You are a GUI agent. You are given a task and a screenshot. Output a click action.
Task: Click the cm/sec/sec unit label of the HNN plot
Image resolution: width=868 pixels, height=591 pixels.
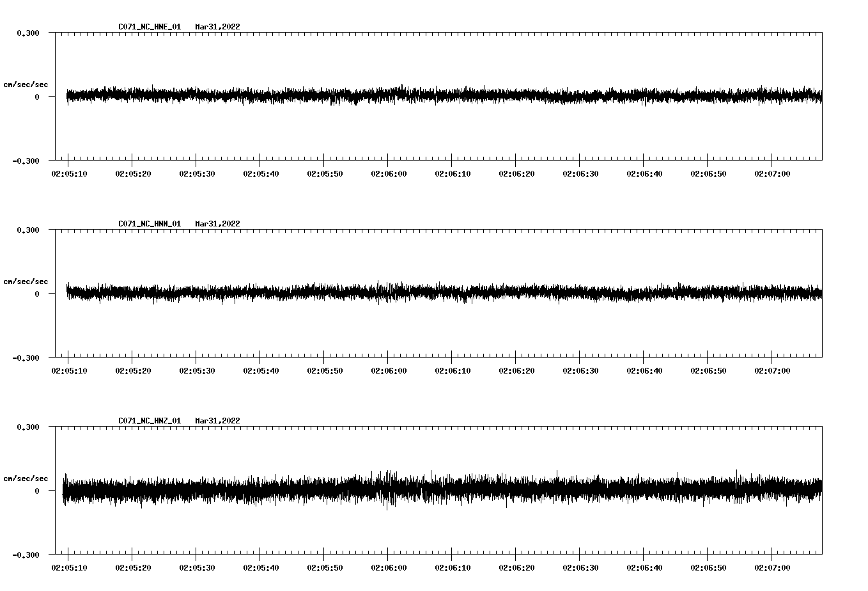tap(26, 281)
